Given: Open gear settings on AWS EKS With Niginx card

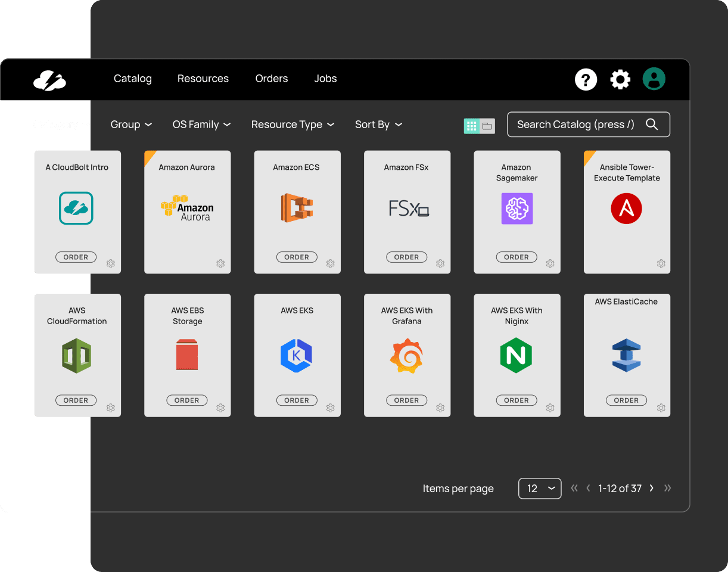Looking at the screenshot, I should pos(550,408).
